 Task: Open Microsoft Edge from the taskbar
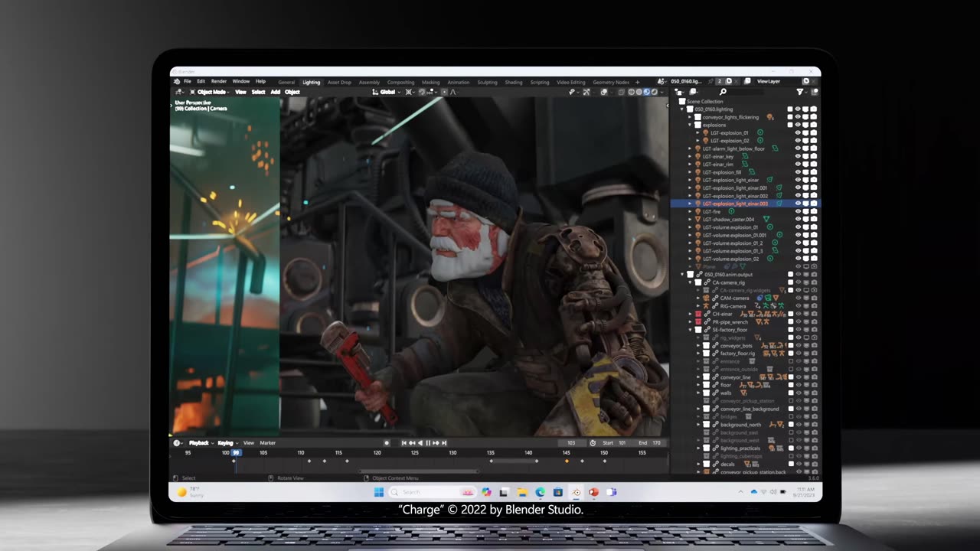coord(541,492)
